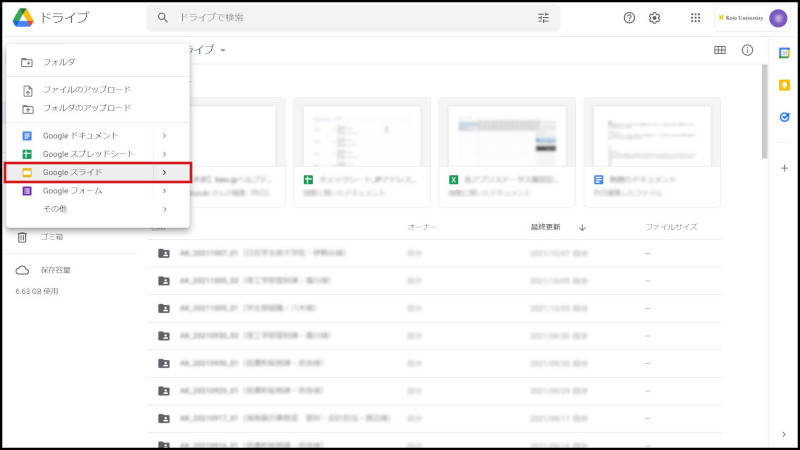This screenshot has height=450, width=800.
Task: Open Google Calendar side panel icon
Action: [784, 53]
